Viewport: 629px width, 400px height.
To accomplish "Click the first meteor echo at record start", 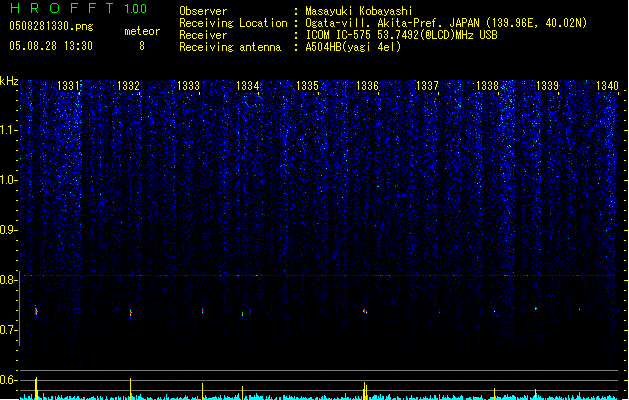I will pos(36,311).
